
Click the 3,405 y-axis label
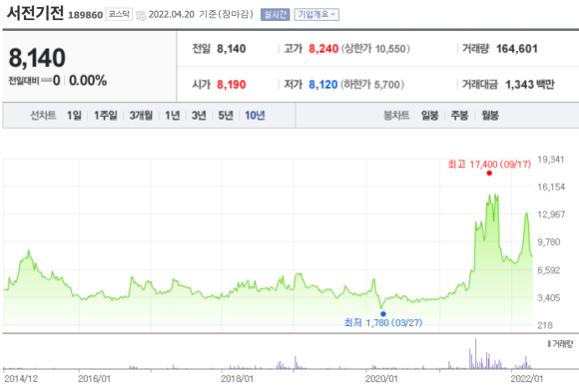549,298
